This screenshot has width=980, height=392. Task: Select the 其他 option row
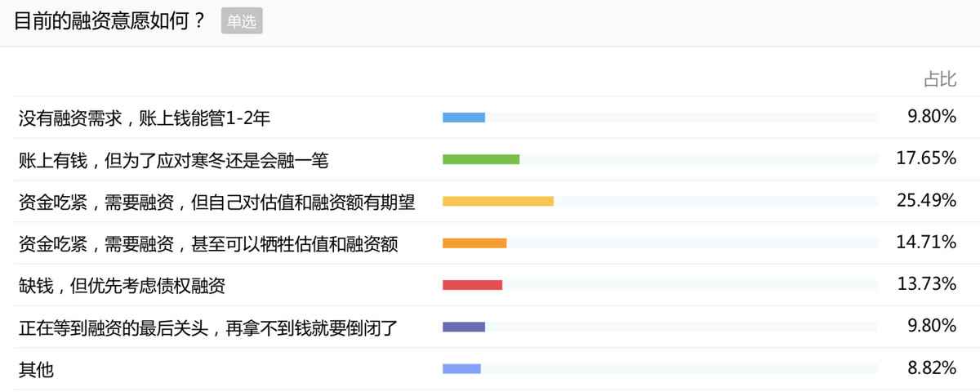[36, 369]
